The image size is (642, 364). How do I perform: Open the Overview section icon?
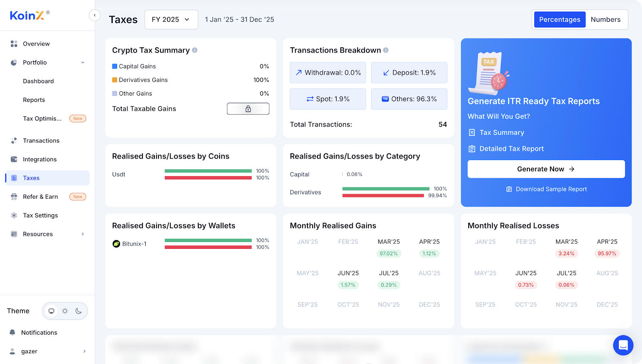[x=13, y=44]
